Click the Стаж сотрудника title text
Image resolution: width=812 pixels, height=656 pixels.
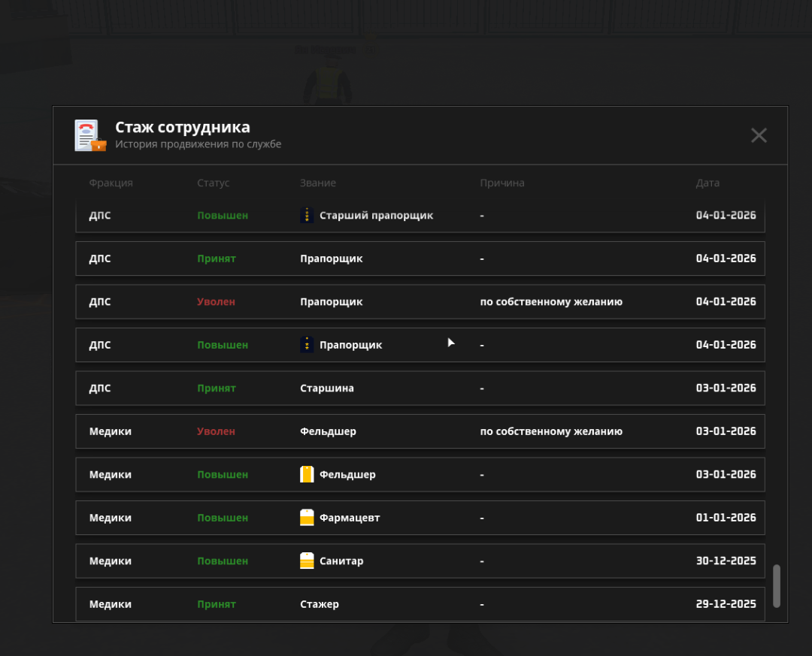coord(182,127)
